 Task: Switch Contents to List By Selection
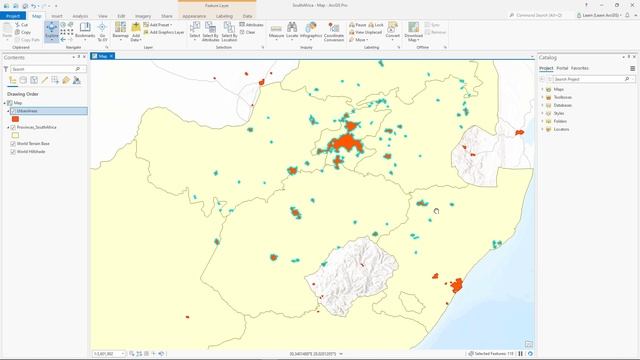click(34, 80)
